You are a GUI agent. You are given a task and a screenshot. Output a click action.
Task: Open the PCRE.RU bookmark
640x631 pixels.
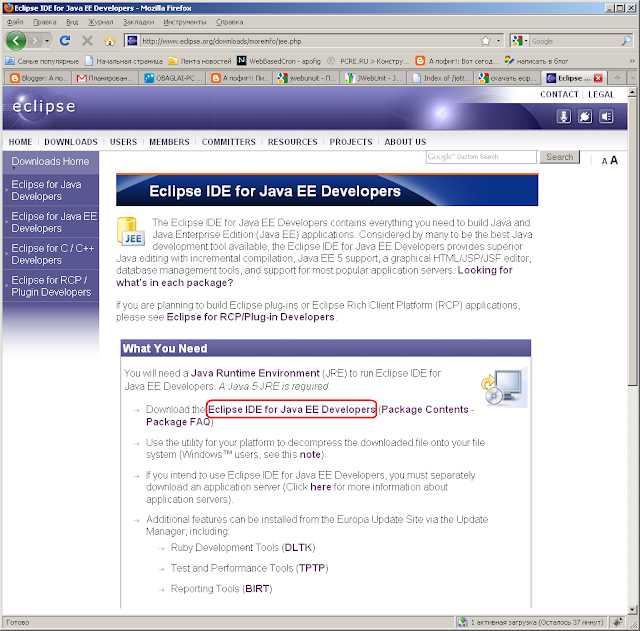coord(366,61)
